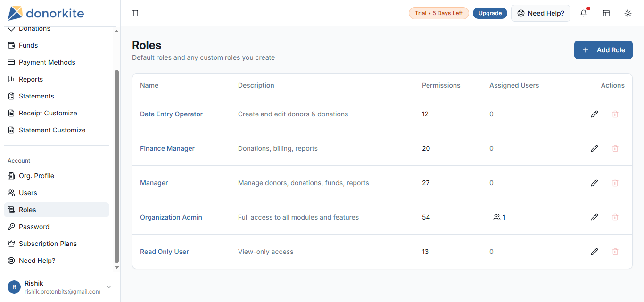Viewport: 644px width, 302px height.
Task: Open the Finance Manager role link
Action: coord(167,148)
